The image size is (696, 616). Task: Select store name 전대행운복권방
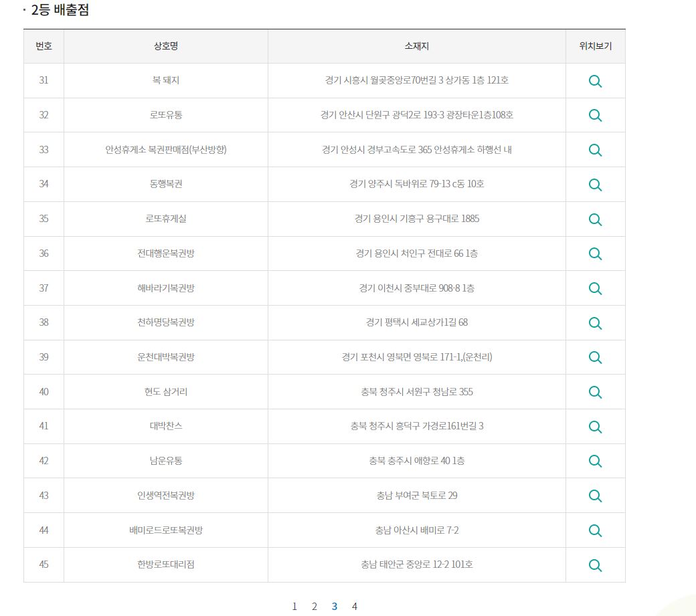pyautogui.click(x=166, y=253)
